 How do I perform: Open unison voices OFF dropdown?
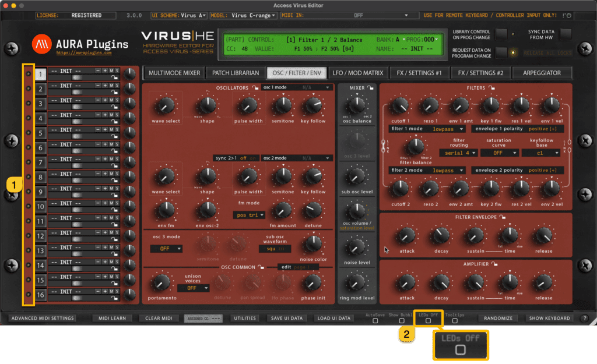194,288
